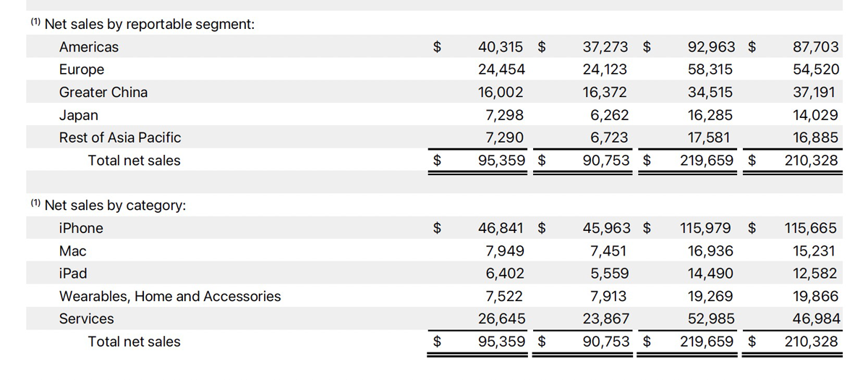Viewport: 868px width, 380px height.
Task: Select the Mac value 16,936
Action: [710, 251]
